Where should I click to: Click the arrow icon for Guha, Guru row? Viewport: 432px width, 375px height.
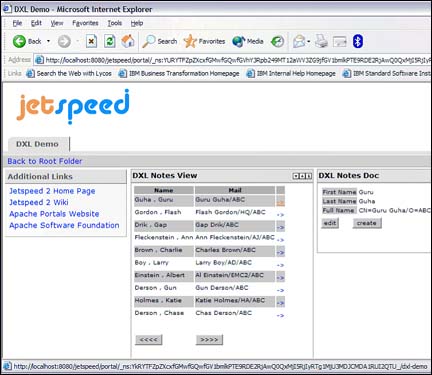[280, 203]
